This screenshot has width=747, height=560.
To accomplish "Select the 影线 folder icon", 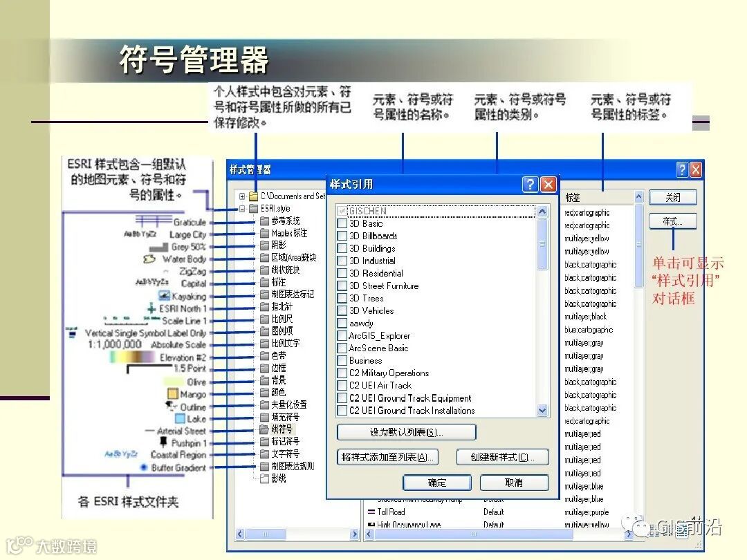I will (x=264, y=478).
